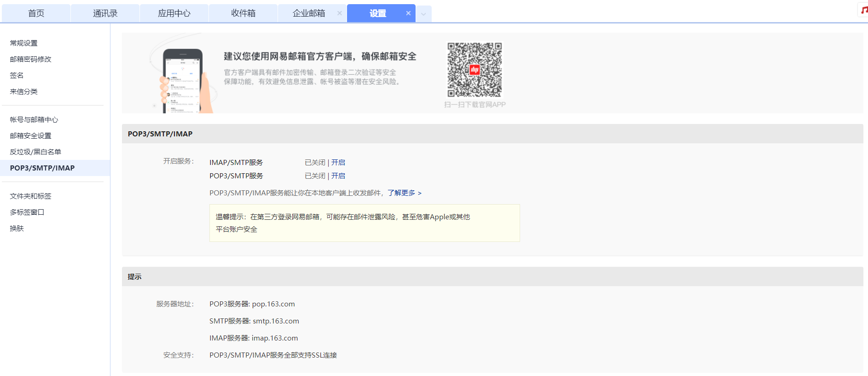Click the POP3服务器: pop.163.com text

pos(252,304)
